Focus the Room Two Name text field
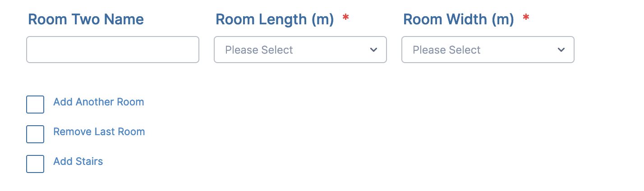The width and height of the screenshot is (644, 191). pos(113,50)
